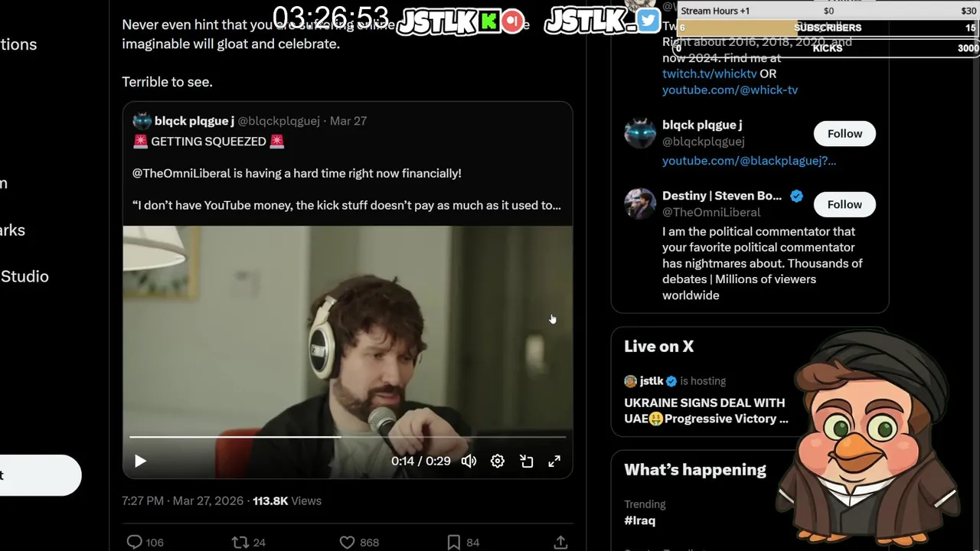
Task: Click the share post icon
Action: (560, 542)
